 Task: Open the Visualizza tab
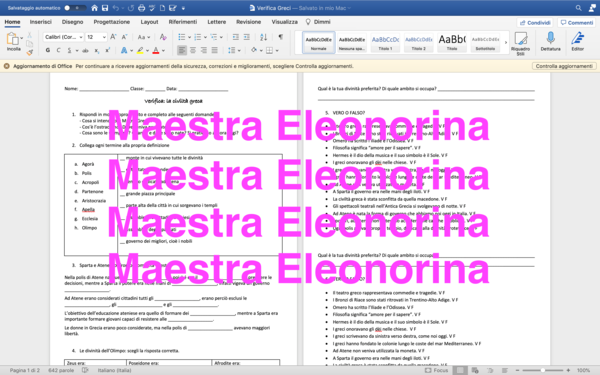click(x=285, y=22)
